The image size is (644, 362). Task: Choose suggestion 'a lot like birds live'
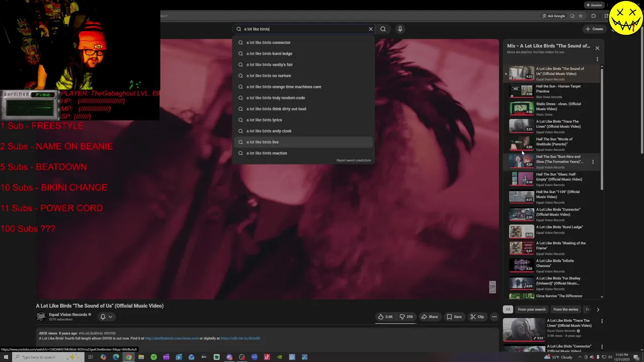point(303,142)
